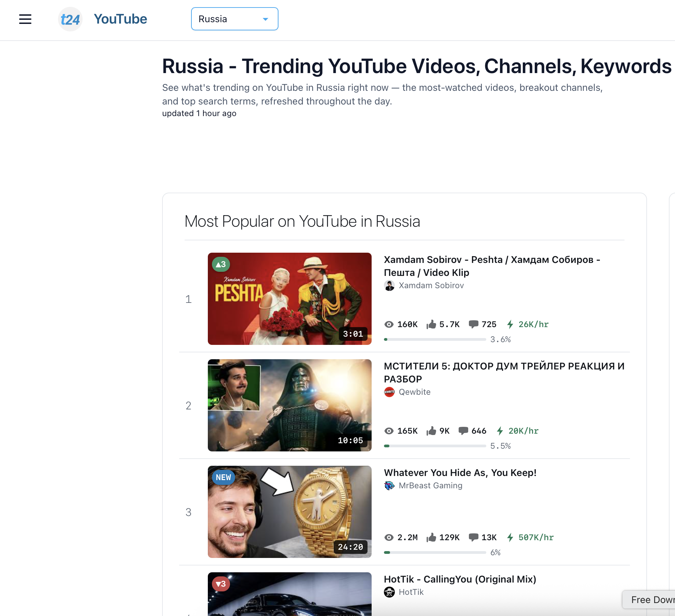Open the Doctor Doom reaction video thumbnail
Image resolution: width=675 pixels, height=616 pixels.
tap(290, 405)
